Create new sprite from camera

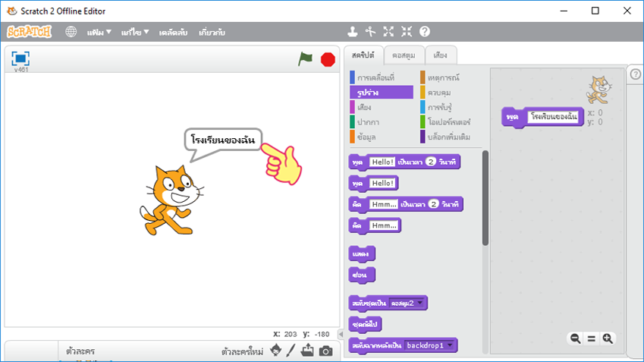(325, 351)
